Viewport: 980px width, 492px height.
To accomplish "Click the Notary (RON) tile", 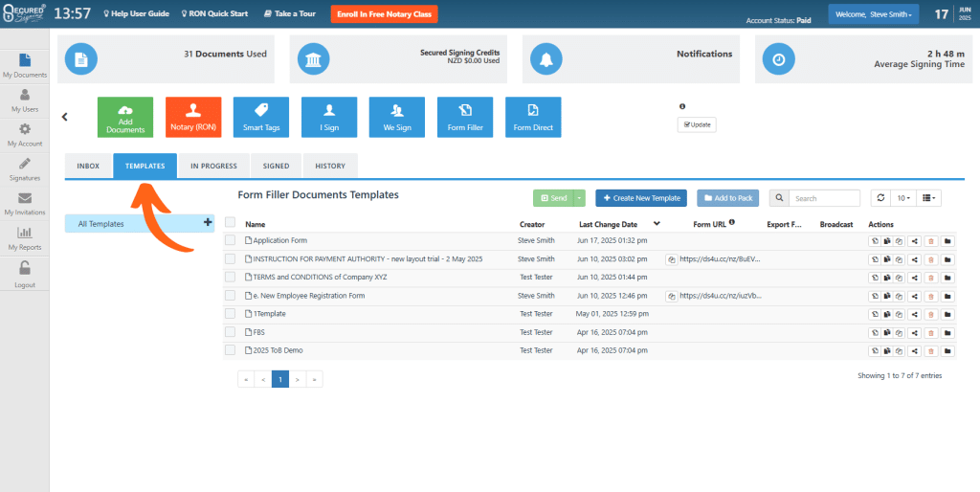I will click(x=193, y=117).
